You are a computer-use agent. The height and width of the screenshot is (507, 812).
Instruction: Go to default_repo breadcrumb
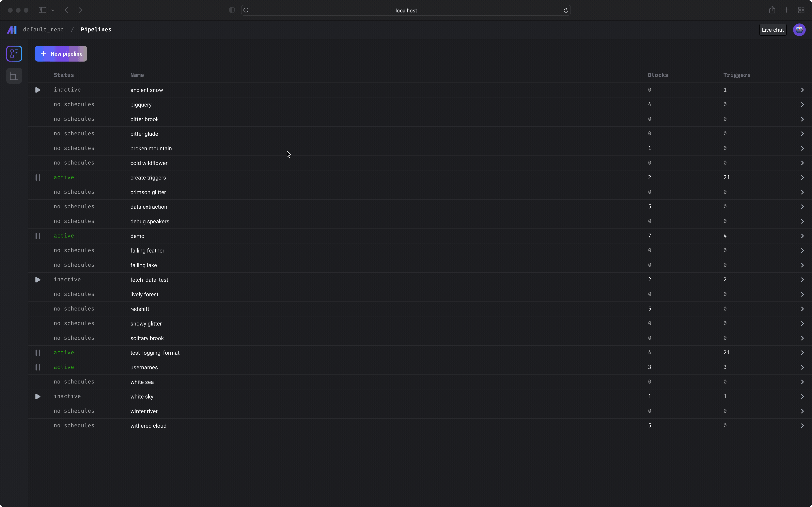pyautogui.click(x=43, y=30)
